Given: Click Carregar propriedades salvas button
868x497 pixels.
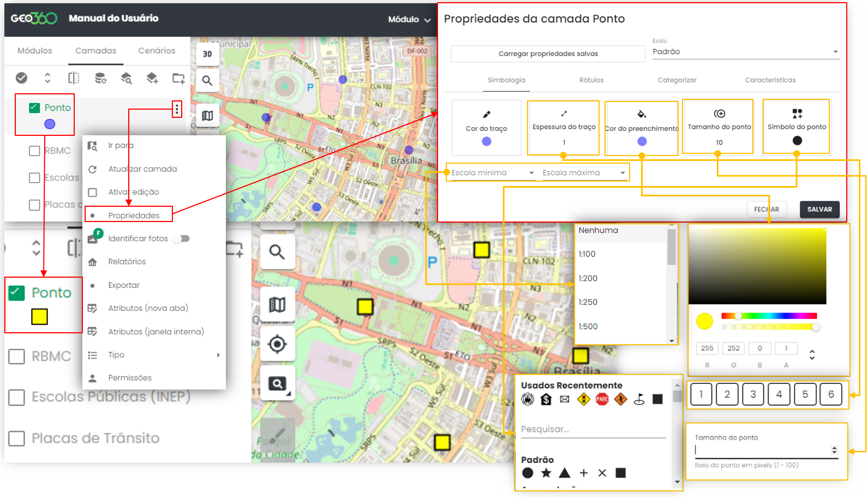Looking at the screenshot, I should click(x=548, y=53).
